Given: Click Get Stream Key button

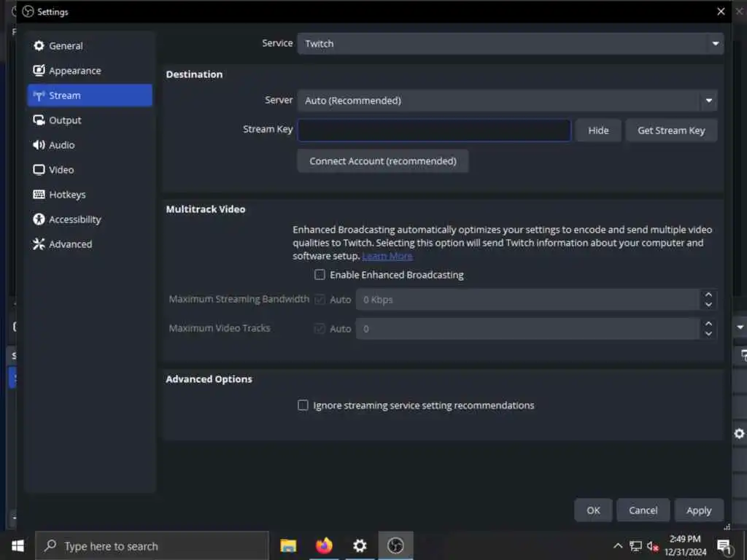Looking at the screenshot, I should tap(671, 131).
